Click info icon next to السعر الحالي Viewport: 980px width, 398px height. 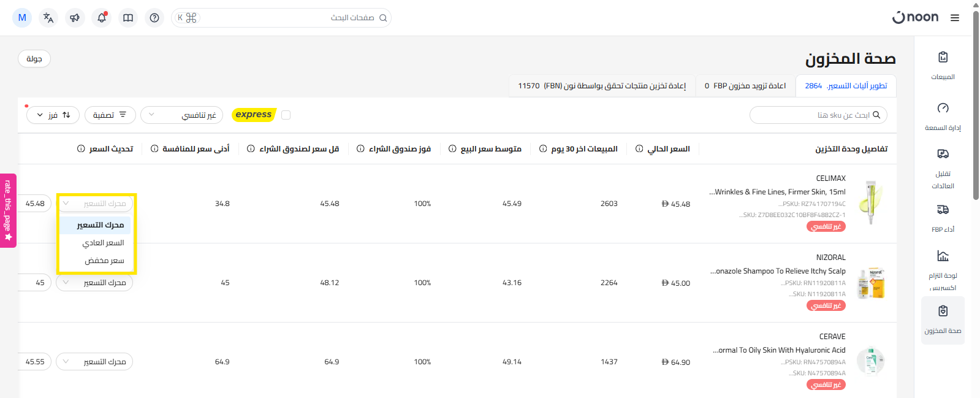click(x=639, y=149)
